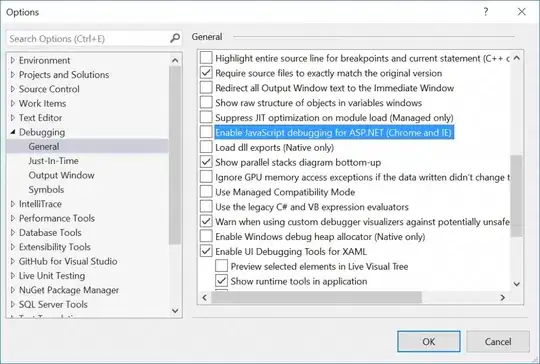Check Suppress JIT optimization on module load
The height and width of the screenshot is (364, 540).
pos(206,117)
